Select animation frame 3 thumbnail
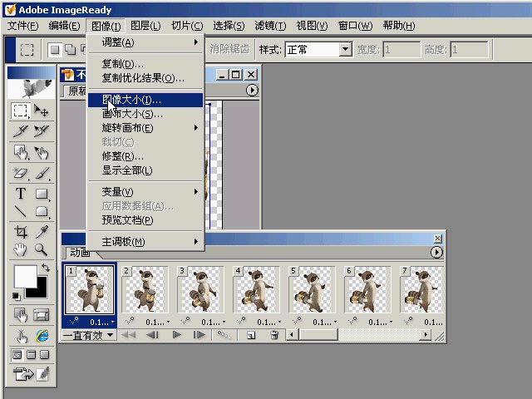The image size is (532, 399). point(201,289)
